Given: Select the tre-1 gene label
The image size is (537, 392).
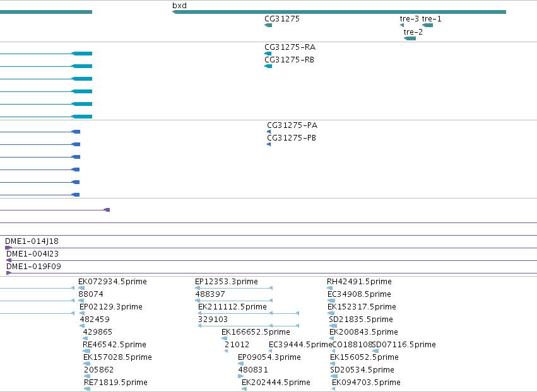Looking at the screenshot, I should click(x=432, y=18).
